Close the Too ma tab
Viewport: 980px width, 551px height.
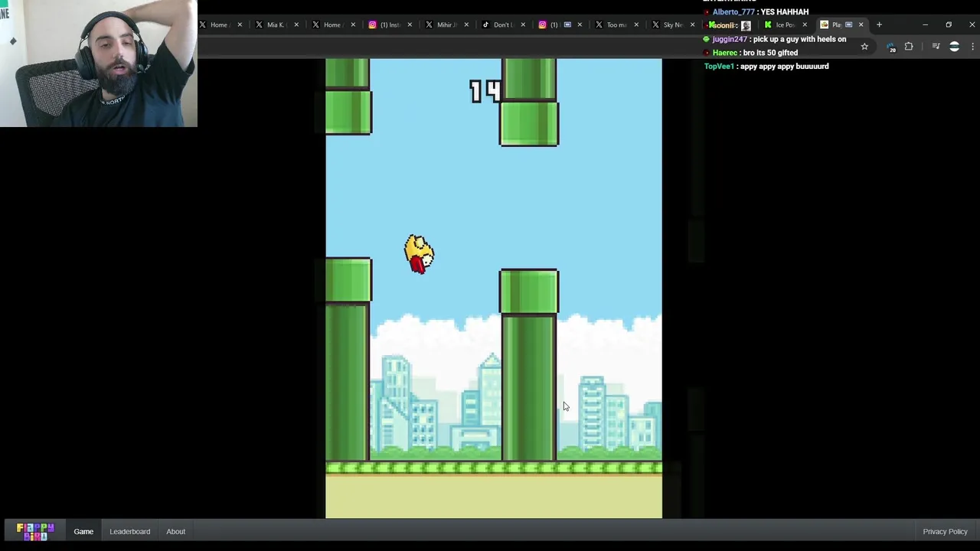(x=636, y=24)
